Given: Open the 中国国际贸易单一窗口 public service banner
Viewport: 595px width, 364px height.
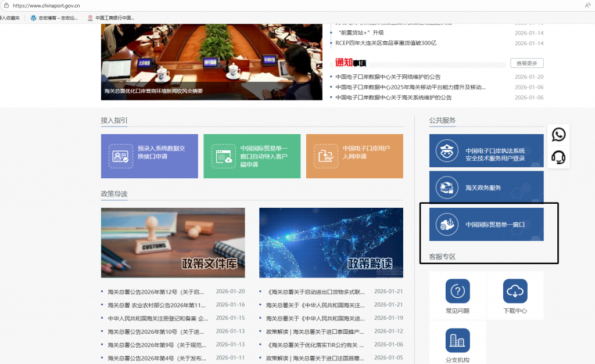Looking at the screenshot, I should click(x=486, y=224).
